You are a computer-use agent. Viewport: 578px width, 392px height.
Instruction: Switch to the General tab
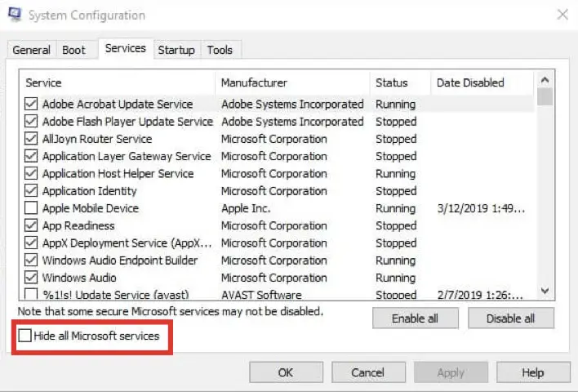tap(31, 50)
